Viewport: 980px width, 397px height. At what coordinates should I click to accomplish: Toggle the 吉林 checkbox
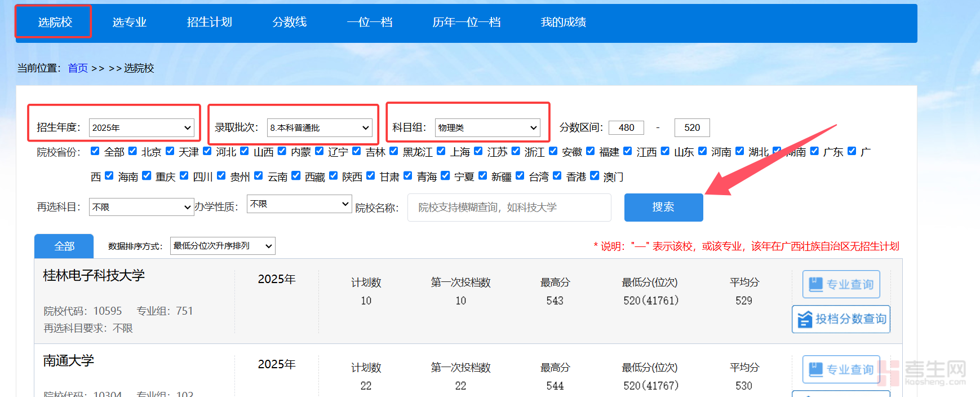click(356, 151)
